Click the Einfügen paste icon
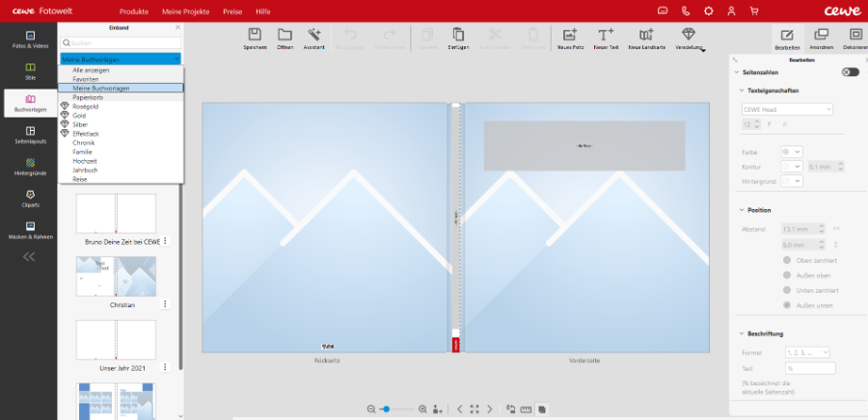Viewport: 868px width, 420px height. [x=458, y=35]
